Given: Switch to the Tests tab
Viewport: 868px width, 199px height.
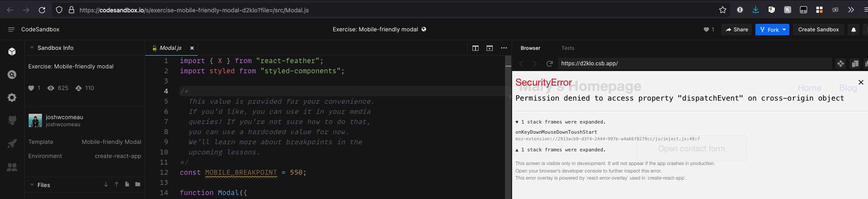Looking at the screenshot, I should click(568, 48).
